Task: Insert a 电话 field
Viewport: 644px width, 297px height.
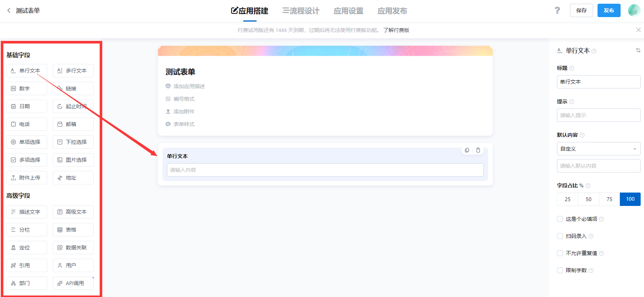Action: point(27,124)
